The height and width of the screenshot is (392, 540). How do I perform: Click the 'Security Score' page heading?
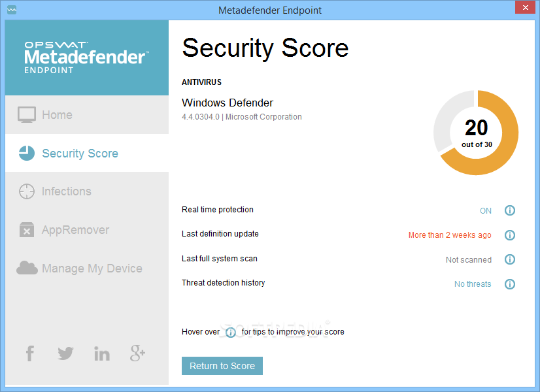pos(265,48)
